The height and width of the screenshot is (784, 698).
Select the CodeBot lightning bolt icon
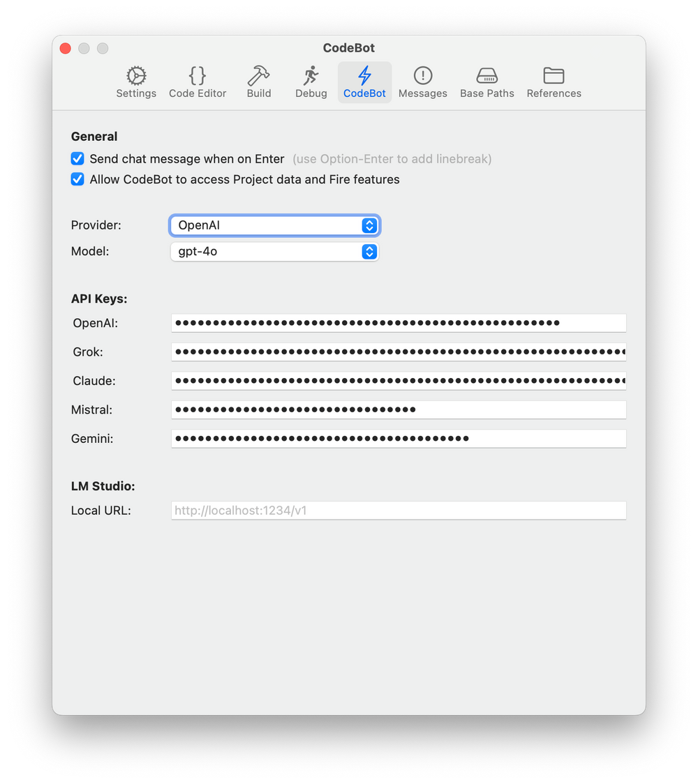[x=364, y=75]
